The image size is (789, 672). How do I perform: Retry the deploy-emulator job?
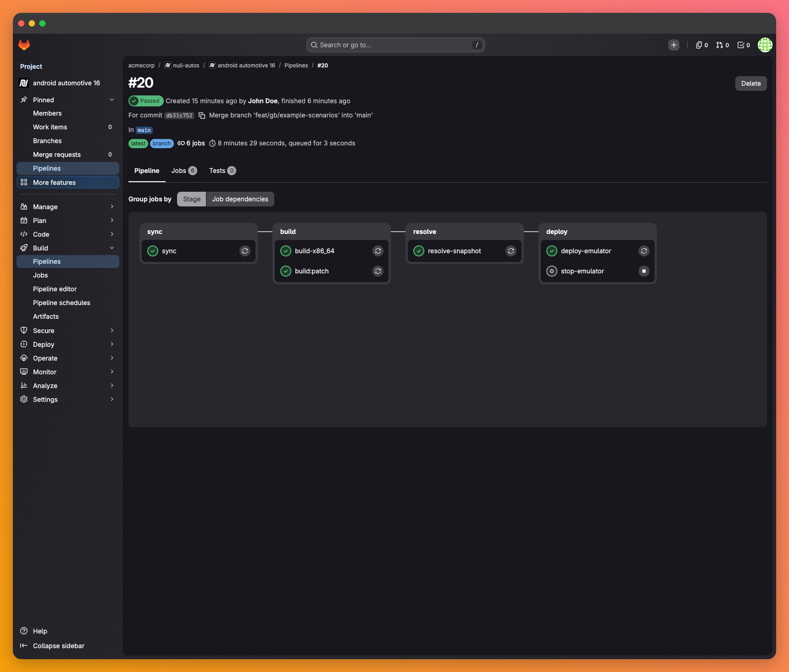coord(644,251)
